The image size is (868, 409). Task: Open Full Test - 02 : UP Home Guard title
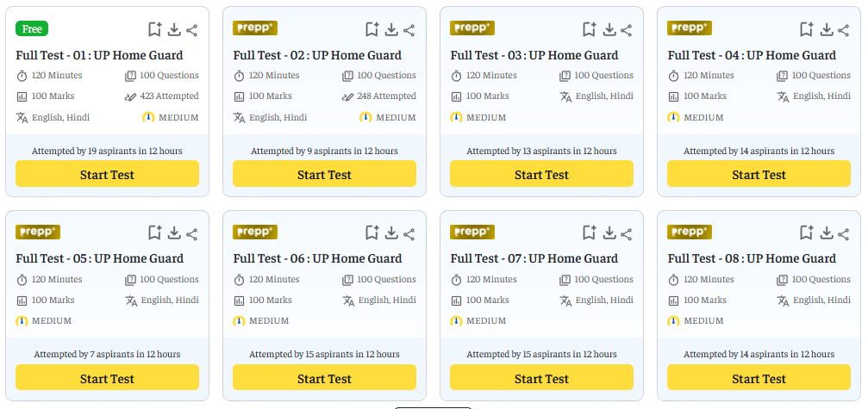click(317, 55)
